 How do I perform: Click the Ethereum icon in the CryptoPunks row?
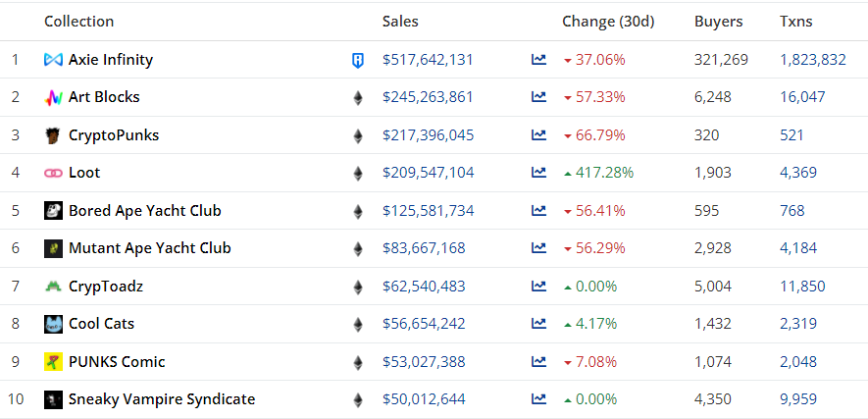point(357,135)
